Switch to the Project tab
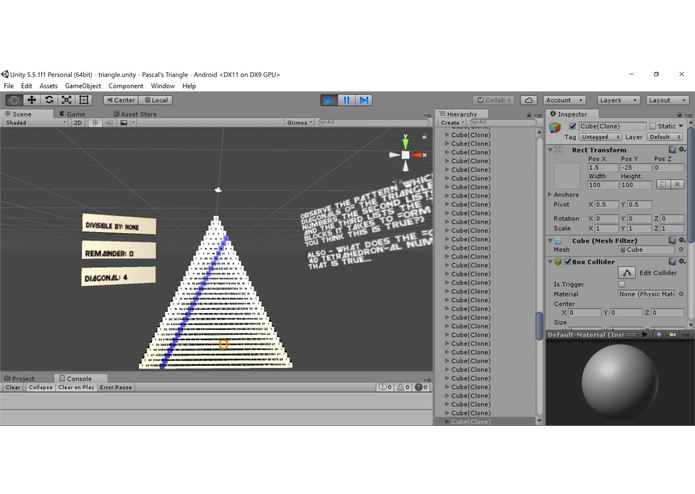Viewport: 695px width, 494px height. [x=19, y=379]
